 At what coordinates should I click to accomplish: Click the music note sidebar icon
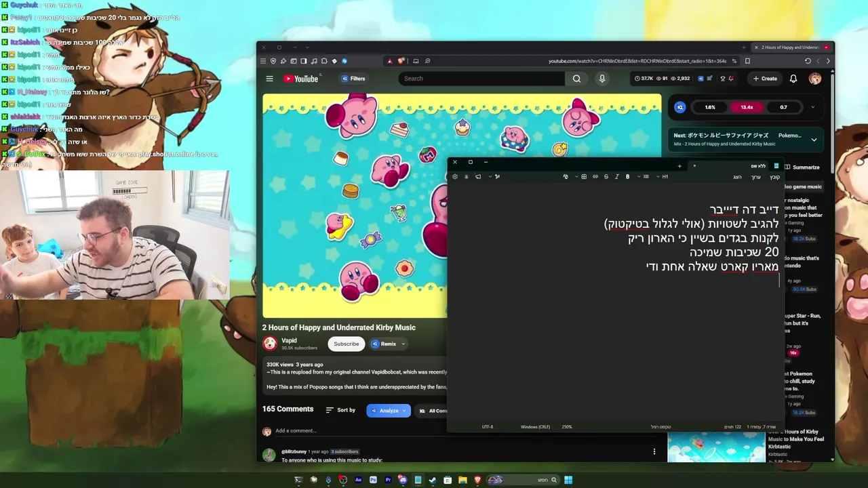(x=314, y=61)
